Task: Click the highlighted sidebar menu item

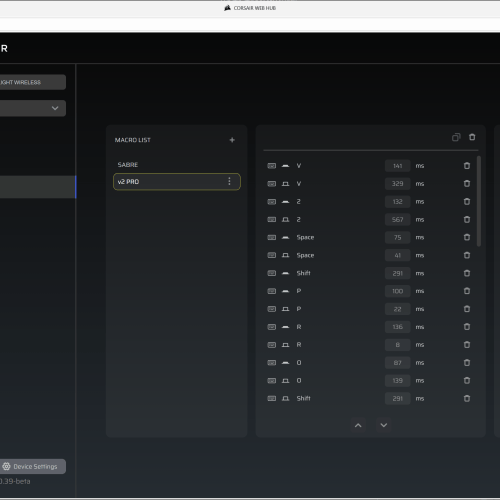Action: tap(38, 187)
